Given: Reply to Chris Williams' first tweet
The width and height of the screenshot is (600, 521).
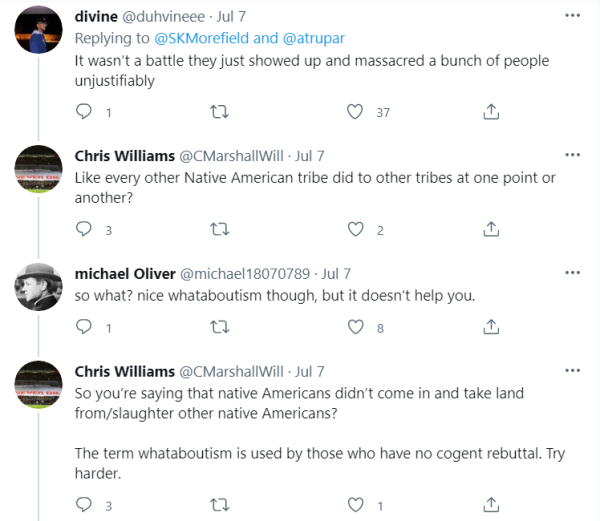Looking at the screenshot, I should (84, 230).
